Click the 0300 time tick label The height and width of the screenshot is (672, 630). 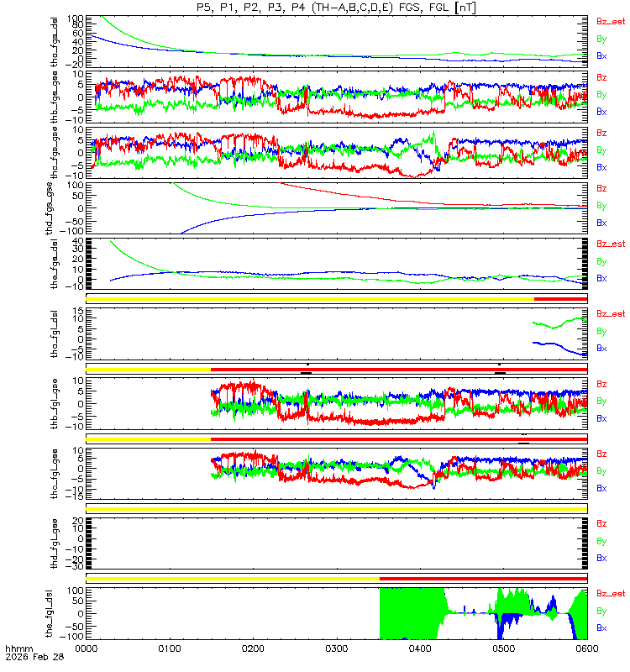click(x=337, y=648)
